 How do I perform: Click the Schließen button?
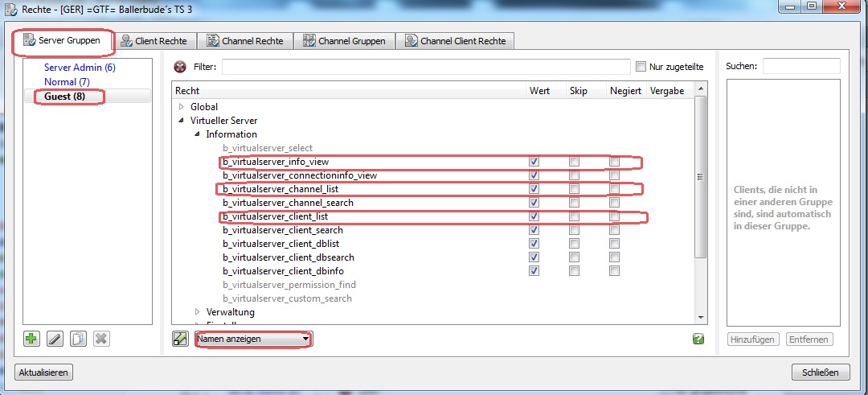tap(821, 372)
